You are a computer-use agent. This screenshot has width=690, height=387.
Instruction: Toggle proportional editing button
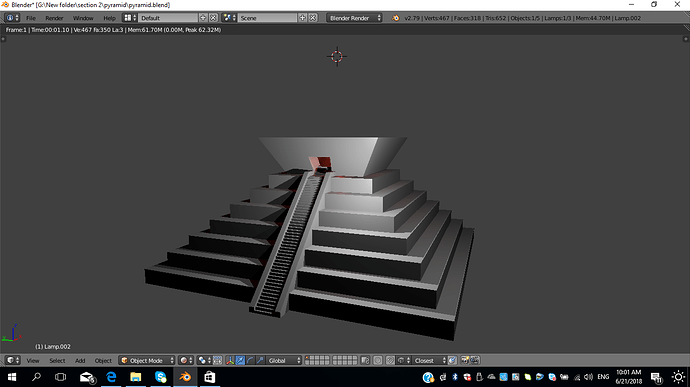pyautogui.click(x=378, y=360)
